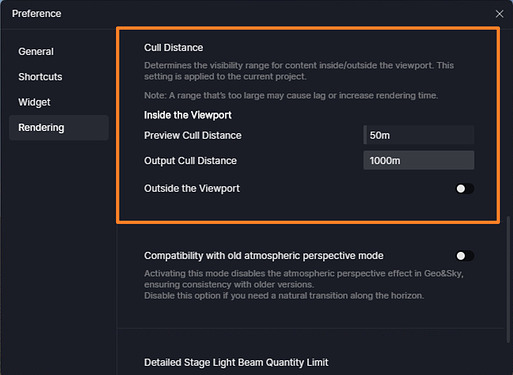
Task: Switch to the Shortcuts section
Action: tap(40, 77)
